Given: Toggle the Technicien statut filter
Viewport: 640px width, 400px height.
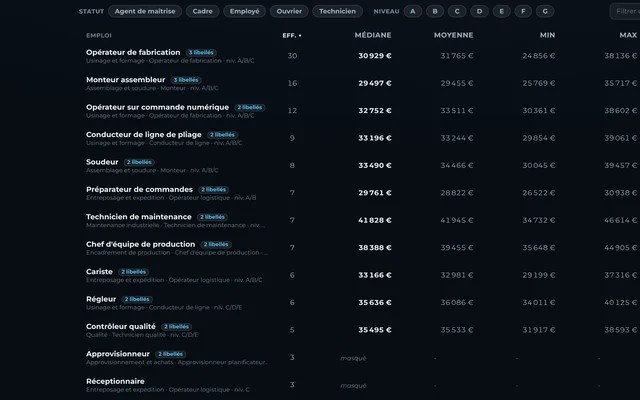Looking at the screenshot, I should (x=337, y=11).
